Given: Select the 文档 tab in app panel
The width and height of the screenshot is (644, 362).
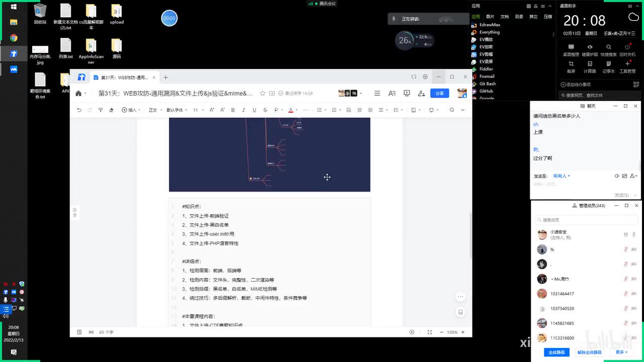Looking at the screenshot, I should pyautogui.click(x=505, y=17).
